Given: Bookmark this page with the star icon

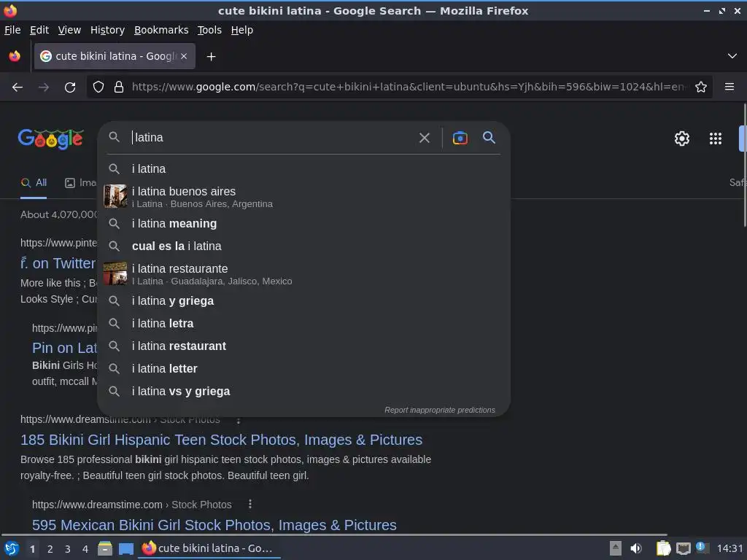Looking at the screenshot, I should pos(701,87).
